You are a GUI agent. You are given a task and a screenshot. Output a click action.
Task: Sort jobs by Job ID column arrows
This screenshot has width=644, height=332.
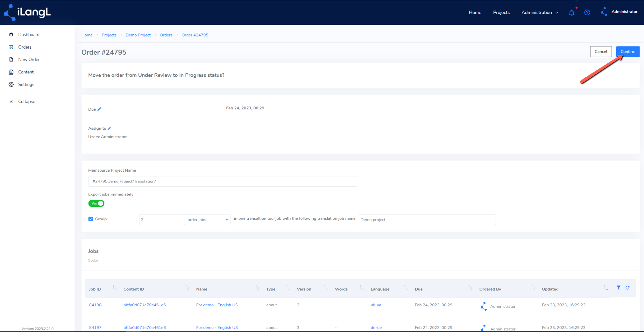point(115,288)
